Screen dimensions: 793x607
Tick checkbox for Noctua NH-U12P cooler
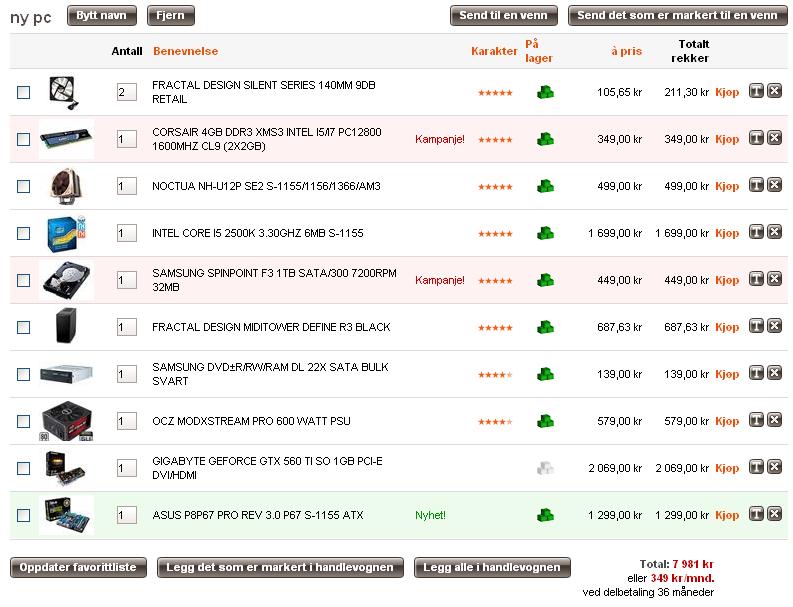point(23,186)
